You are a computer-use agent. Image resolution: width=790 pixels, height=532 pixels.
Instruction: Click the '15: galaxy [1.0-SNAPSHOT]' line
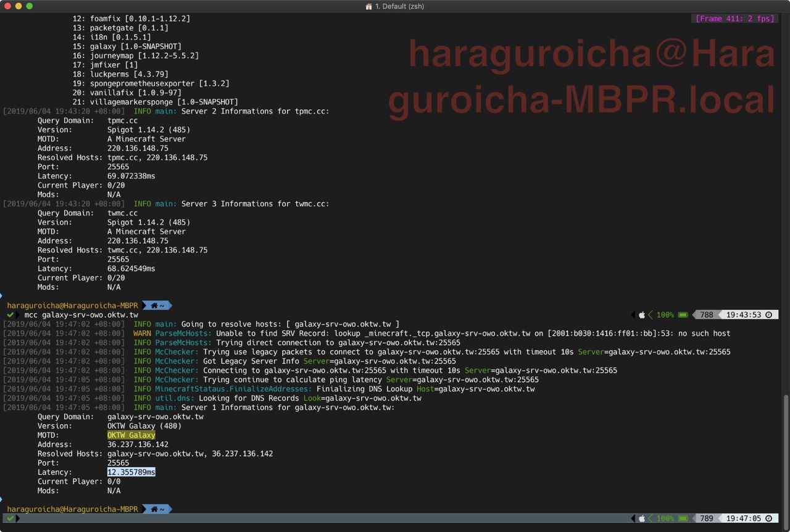pos(127,46)
